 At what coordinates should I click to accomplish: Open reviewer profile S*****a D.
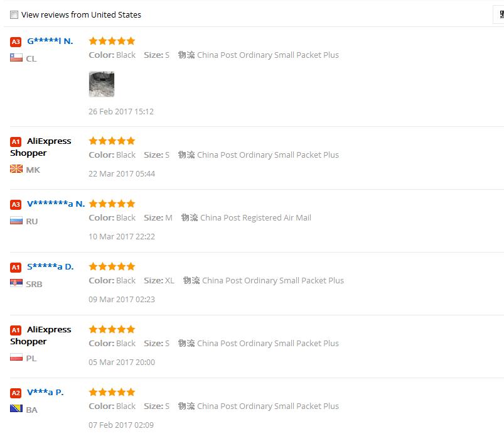50,266
